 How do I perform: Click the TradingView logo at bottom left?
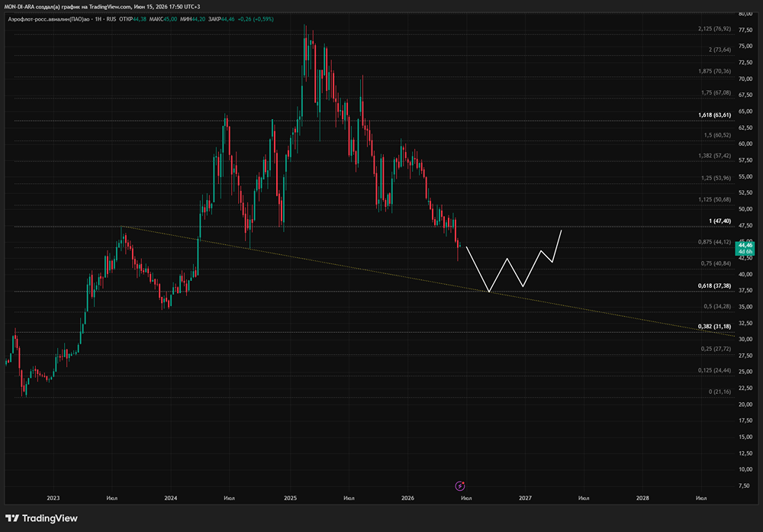(41, 518)
